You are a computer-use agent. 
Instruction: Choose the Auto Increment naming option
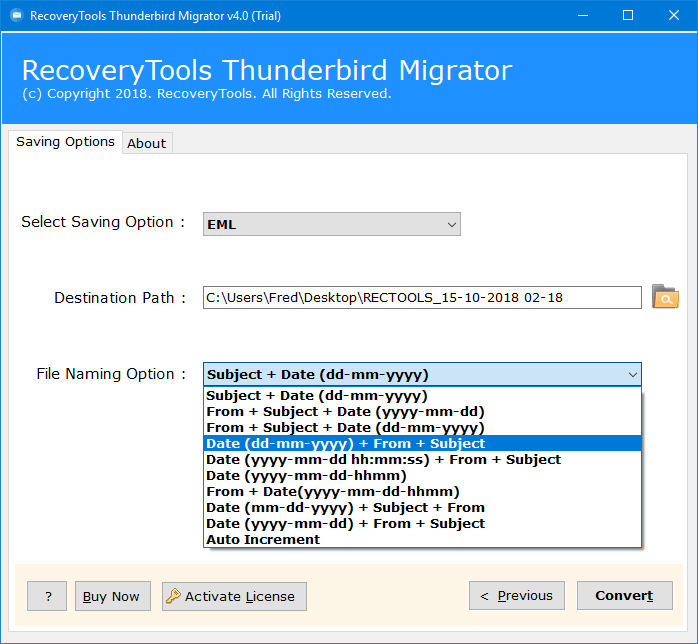[422, 539]
